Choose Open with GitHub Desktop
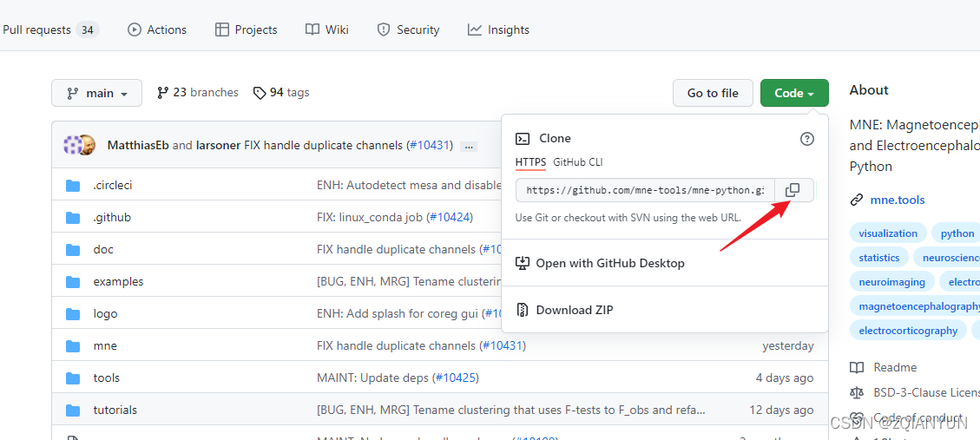Screen dimensions: 980x440 609,263
